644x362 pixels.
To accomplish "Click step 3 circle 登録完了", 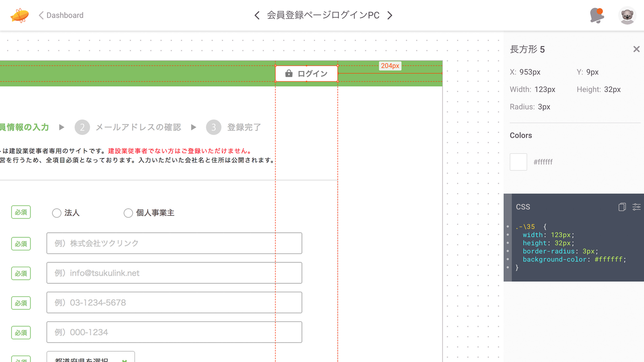I will [214, 127].
